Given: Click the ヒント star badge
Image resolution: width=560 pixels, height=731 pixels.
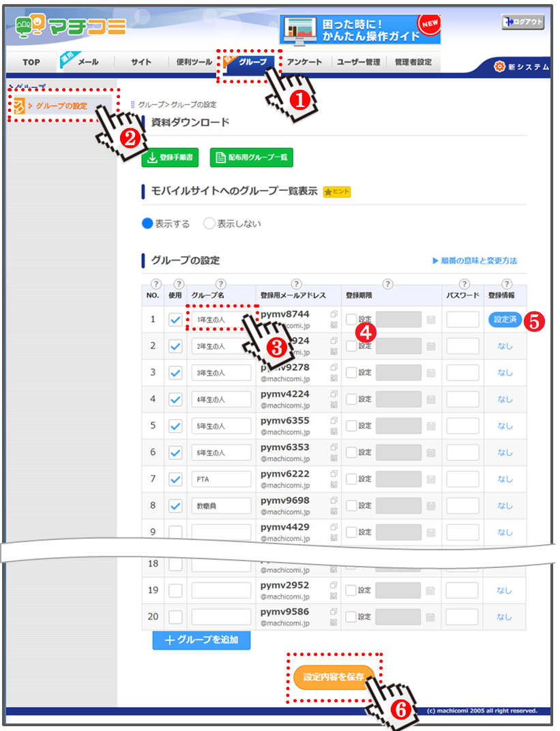Looking at the screenshot, I should tap(336, 192).
